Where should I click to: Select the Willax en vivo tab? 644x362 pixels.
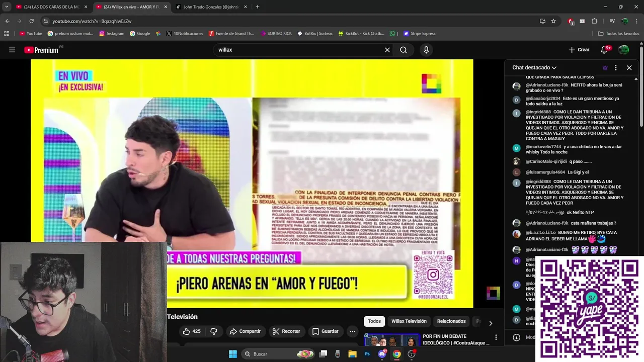[132, 7]
